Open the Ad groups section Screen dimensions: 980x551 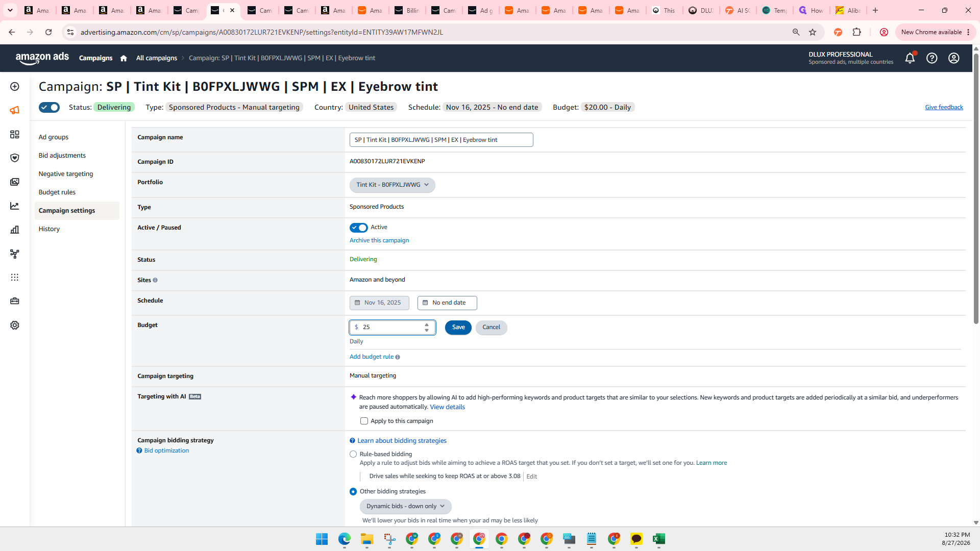point(54,137)
